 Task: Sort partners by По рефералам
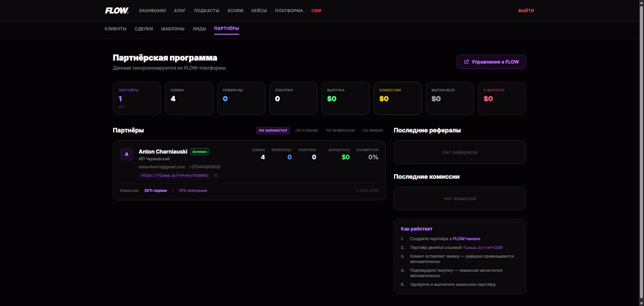[340, 130]
